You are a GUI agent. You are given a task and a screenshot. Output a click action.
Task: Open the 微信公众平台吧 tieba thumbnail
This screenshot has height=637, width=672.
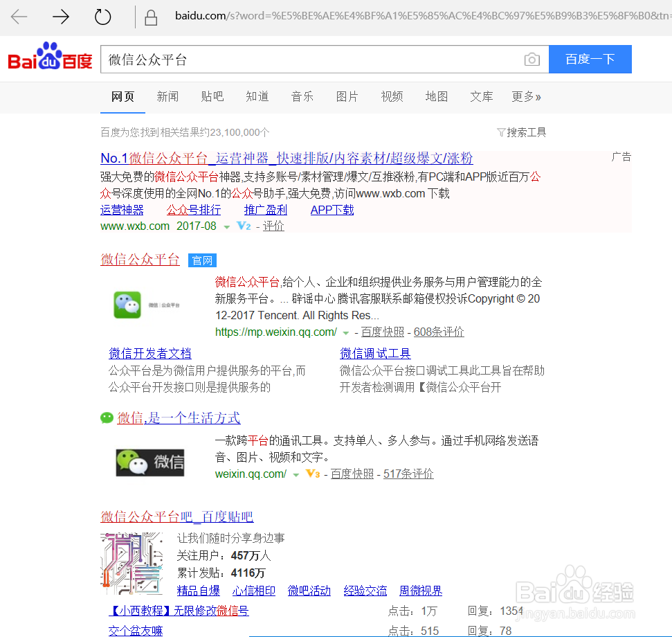[x=131, y=564]
